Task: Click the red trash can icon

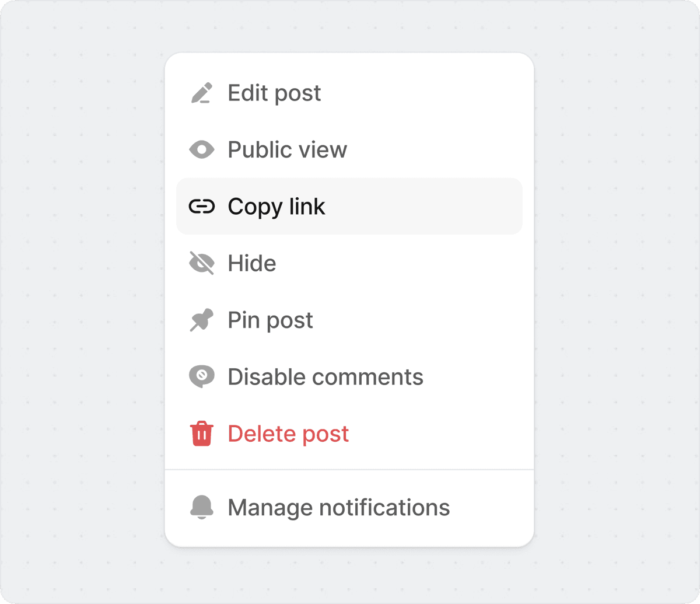Action: [x=202, y=434]
